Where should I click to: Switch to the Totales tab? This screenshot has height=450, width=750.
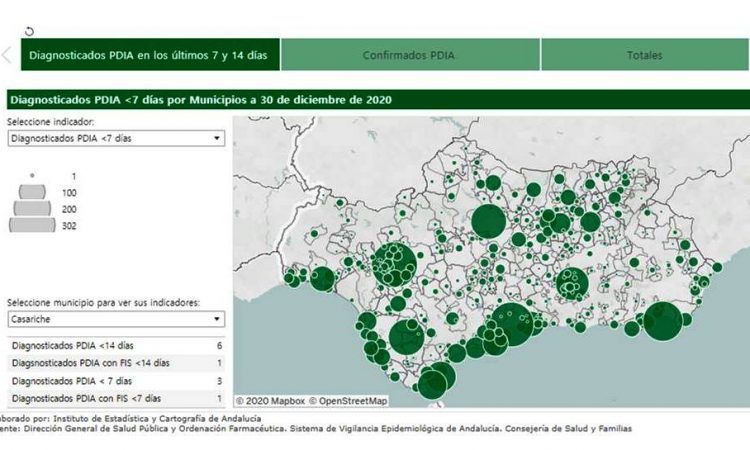[x=644, y=56]
